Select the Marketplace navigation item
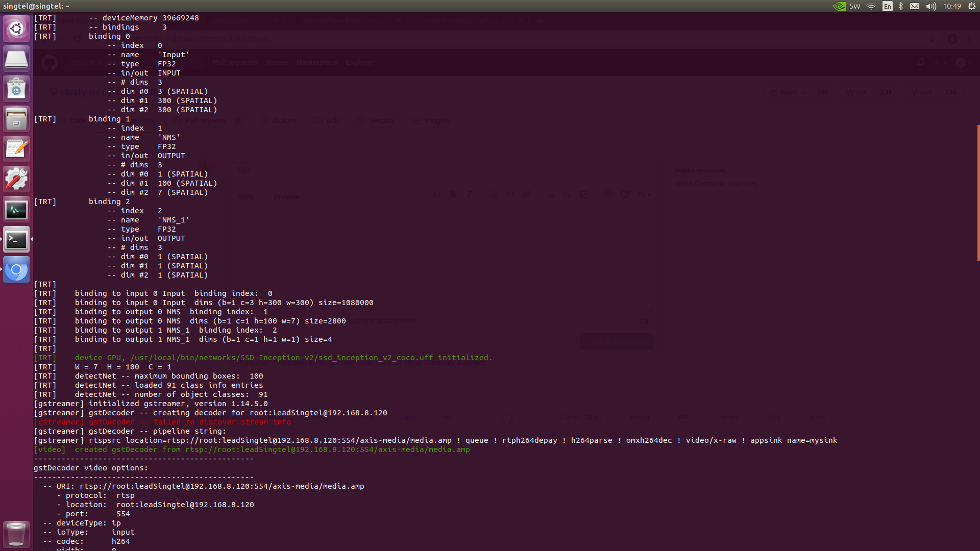The image size is (980, 551). (316, 62)
